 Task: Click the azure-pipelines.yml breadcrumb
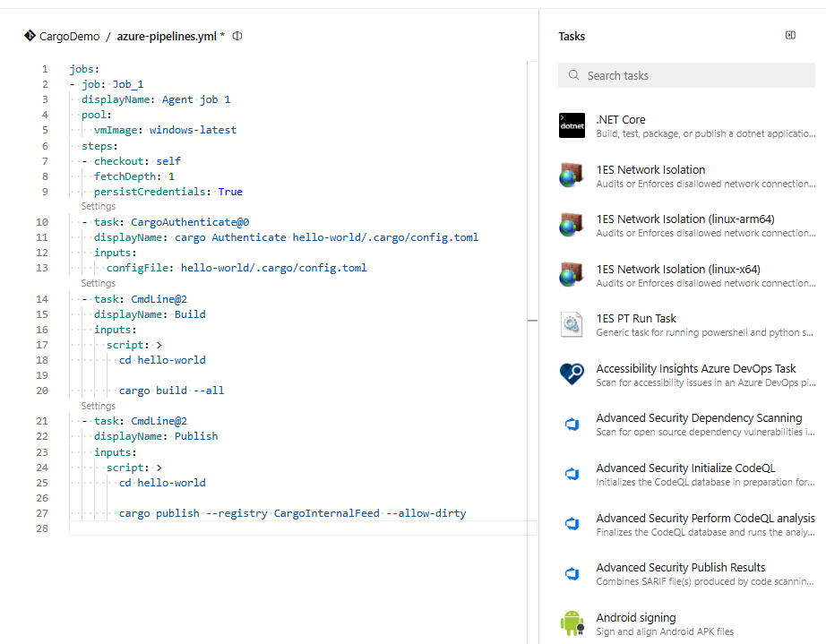coord(167,37)
